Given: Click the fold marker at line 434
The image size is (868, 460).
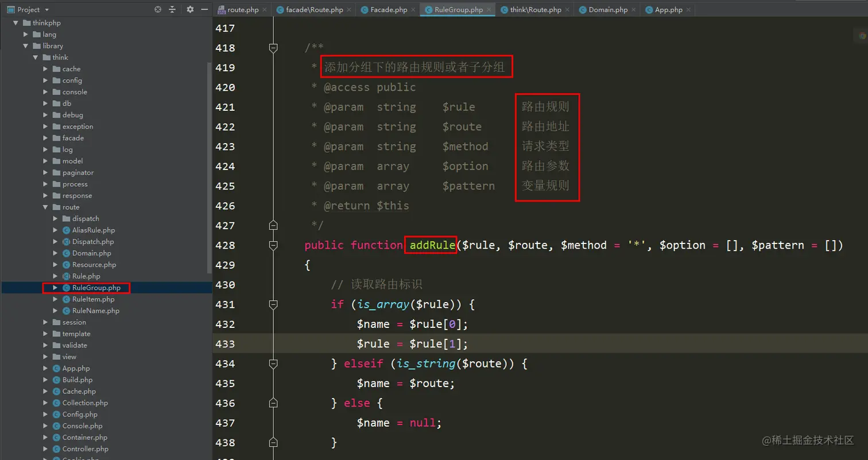Looking at the screenshot, I should (x=273, y=364).
